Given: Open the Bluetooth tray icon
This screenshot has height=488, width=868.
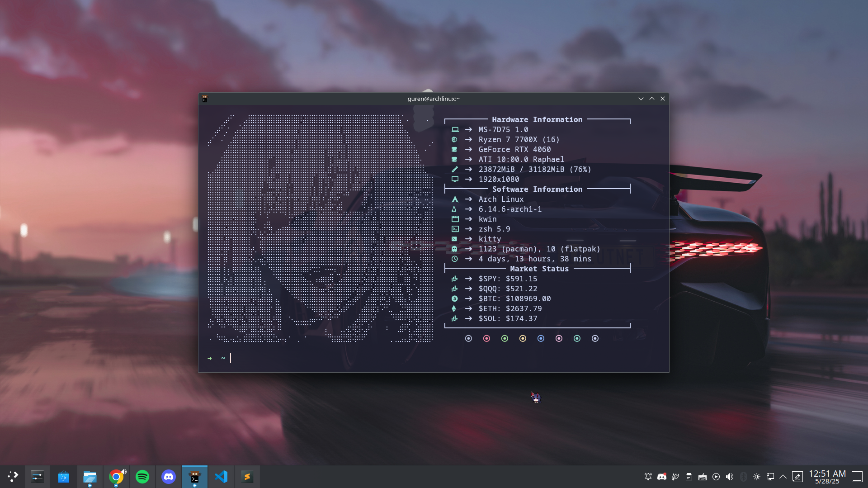Looking at the screenshot, I should point(743,477).
